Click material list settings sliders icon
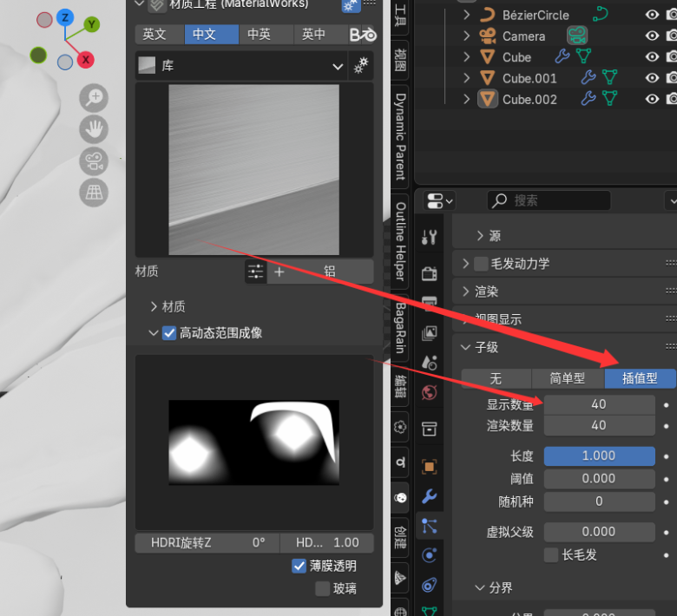 [255, 272]
